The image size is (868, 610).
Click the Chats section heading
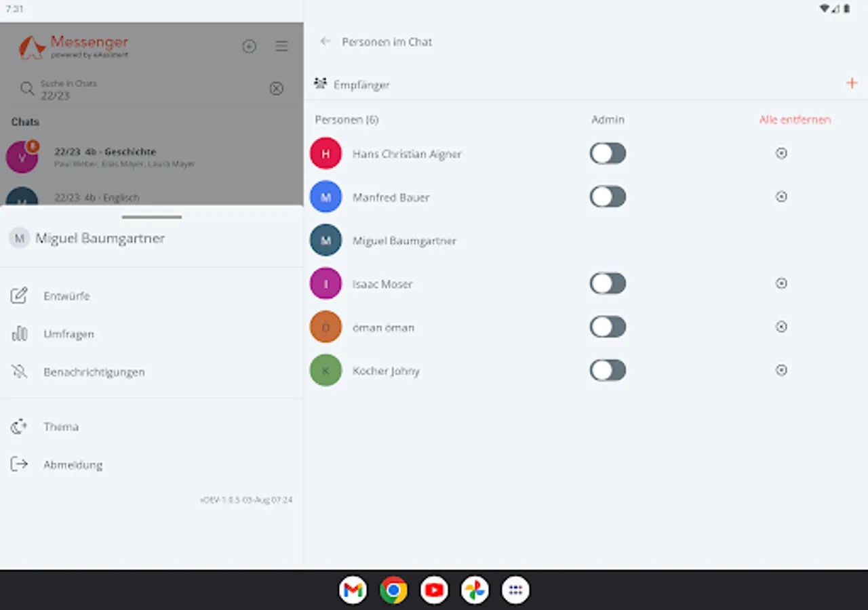[x=25, y=122]
